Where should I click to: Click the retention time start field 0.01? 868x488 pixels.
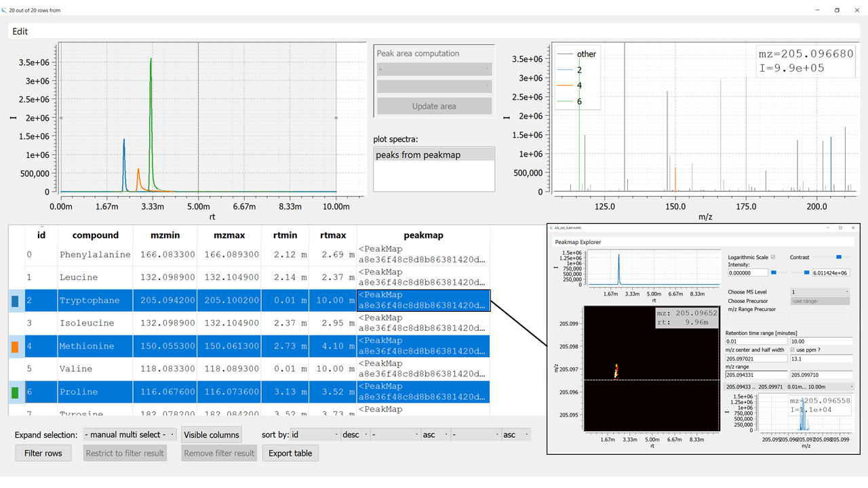coord(756,341)
